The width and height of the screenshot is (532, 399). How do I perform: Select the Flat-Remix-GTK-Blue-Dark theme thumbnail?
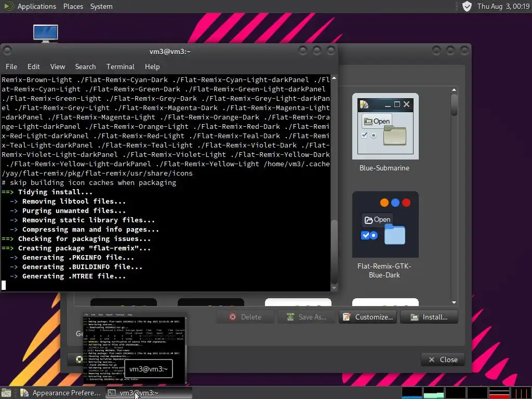385,224
